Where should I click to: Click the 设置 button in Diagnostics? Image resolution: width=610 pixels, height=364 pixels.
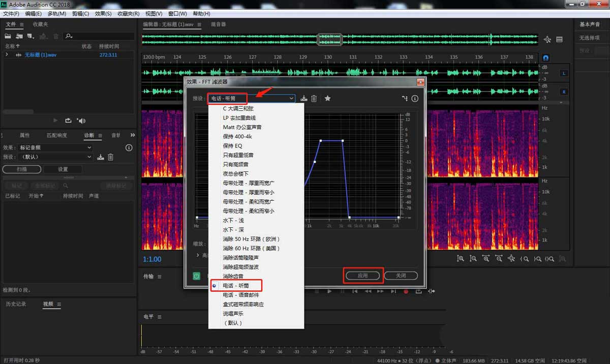[63, 169]
